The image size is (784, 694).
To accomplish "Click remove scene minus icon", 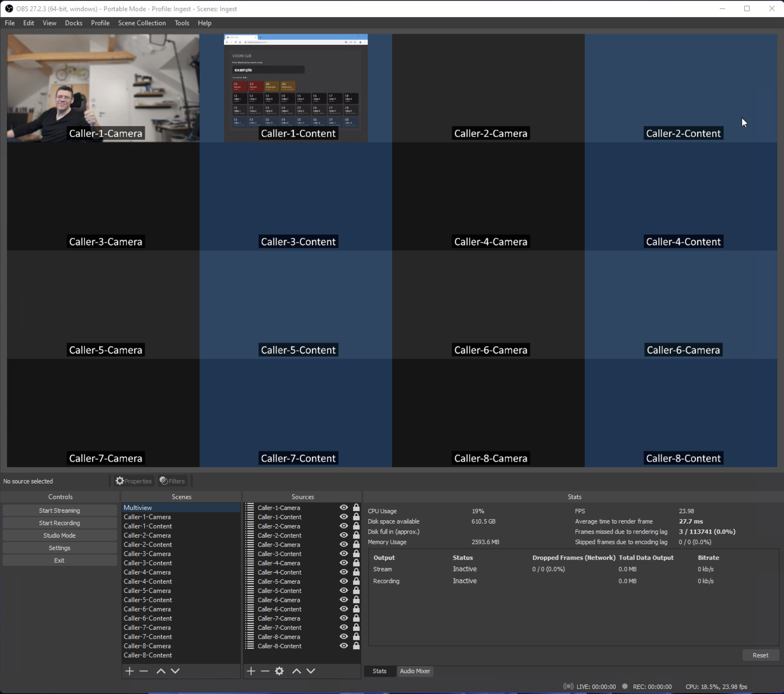I will click(144, 671).
